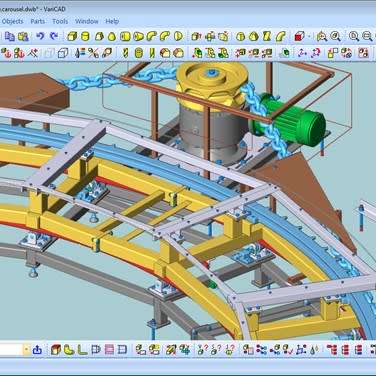Create a truncated pyramid solid
The image size is (376, 376).
pos(99,36)
